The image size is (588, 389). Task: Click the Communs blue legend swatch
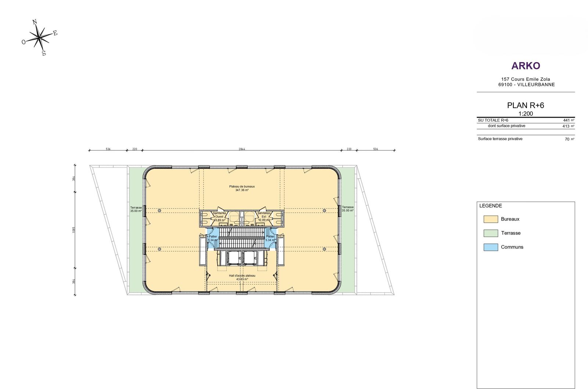491,247
